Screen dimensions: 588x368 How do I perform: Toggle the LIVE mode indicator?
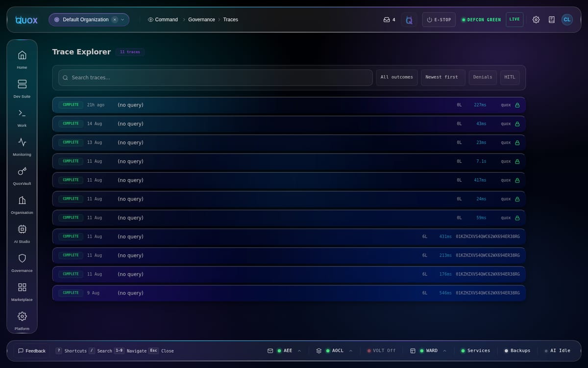(x=514, y=20)
